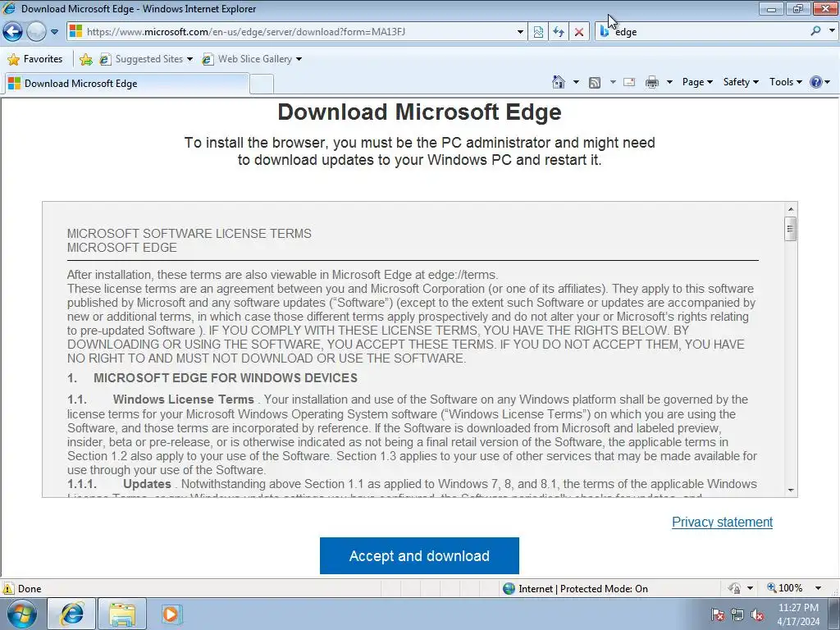The width and height of the screenshot is (840, 630).
Task: Click the license terms scrollbar thumb
Action: [x=790, y=230]
